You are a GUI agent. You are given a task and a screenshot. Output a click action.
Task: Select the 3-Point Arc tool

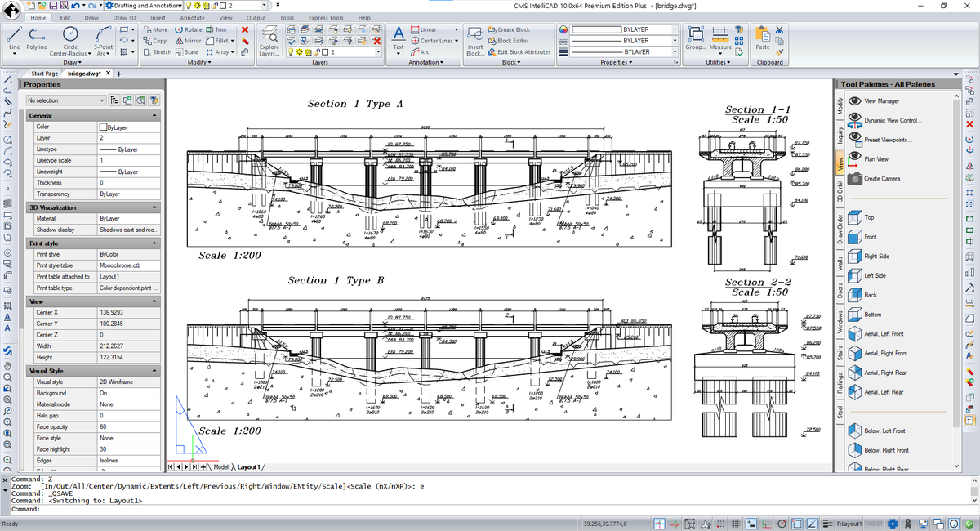click(103, 34)
